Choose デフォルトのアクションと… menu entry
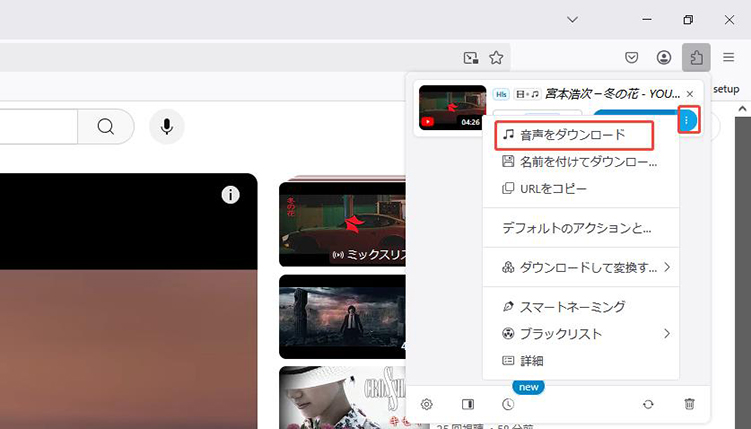Image resolution: width=751 pixels, height=429 pixels. coord(581,228)
